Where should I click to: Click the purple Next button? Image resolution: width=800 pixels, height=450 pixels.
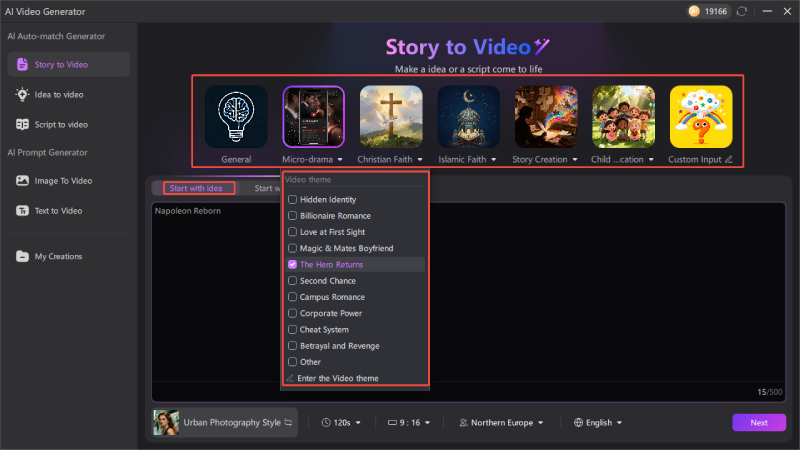coord(759,423)
